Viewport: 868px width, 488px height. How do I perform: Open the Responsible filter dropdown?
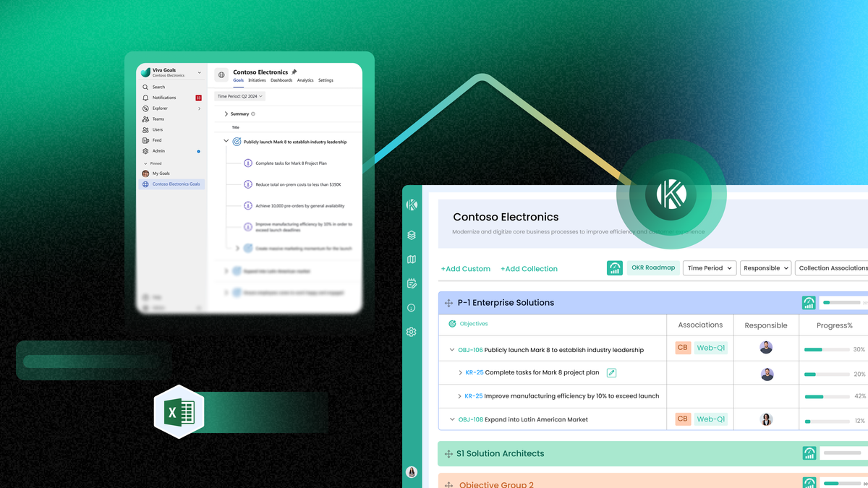coord(765,268)
